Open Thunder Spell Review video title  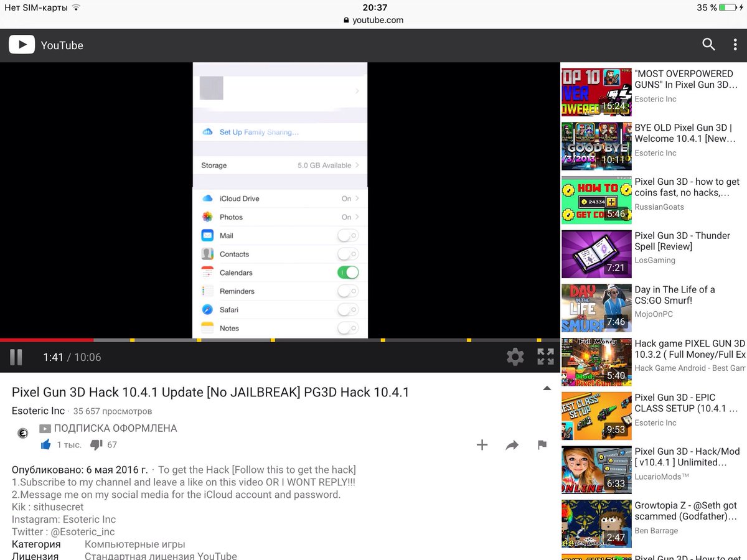tap(682, 241)
